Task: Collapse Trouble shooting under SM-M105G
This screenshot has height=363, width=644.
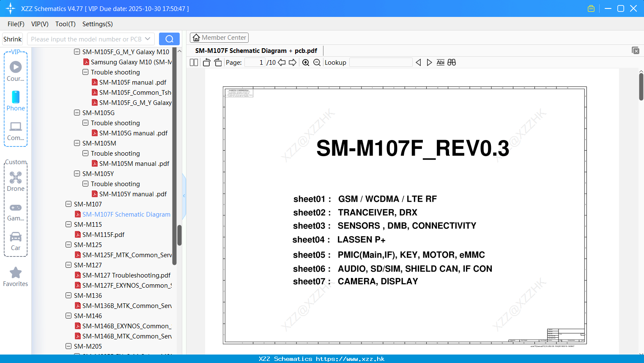Action: [85, 123]
